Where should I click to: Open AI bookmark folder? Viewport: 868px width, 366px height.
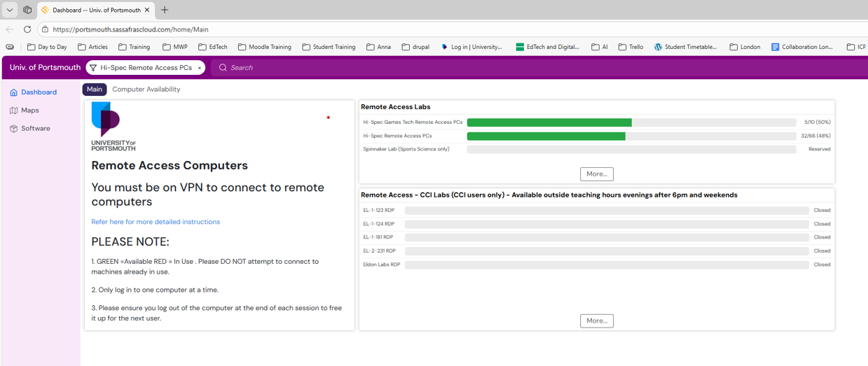coord(599,47)
